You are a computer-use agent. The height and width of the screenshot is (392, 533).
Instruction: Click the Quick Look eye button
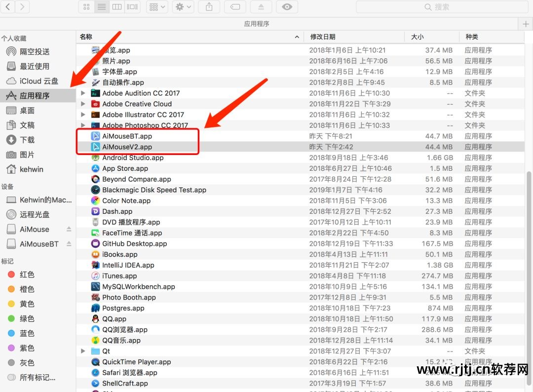click(x=287, y=7)
